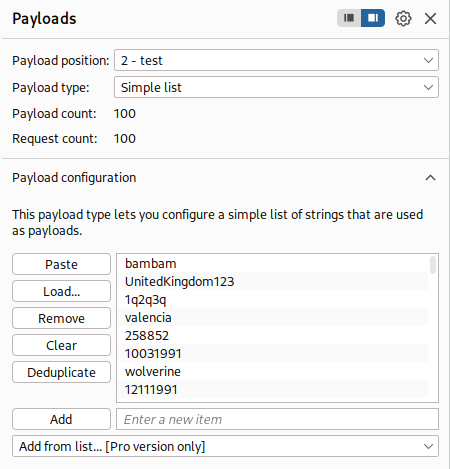The height and width of the screenshot is (469, 450).
Task: Collapse the Payload configuration section
Action: click(430, 178)
